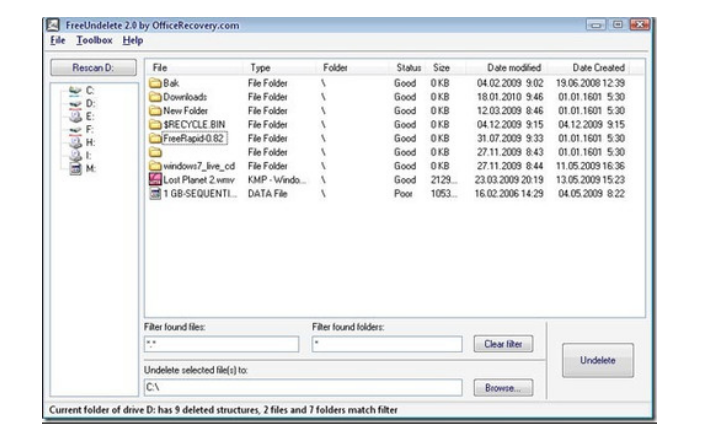
Task: Click the 1 GB-SEQUENTI... data file icon
Action: click(155, 193)
